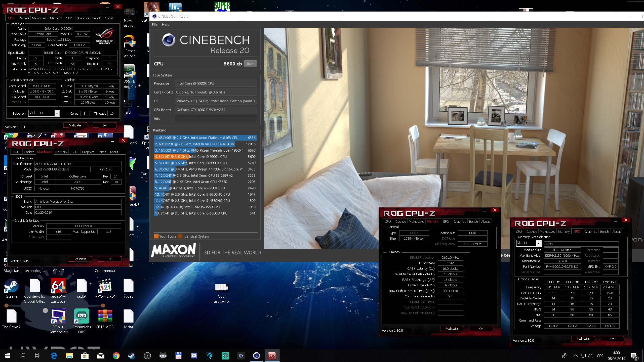The image size is (644, 362).
Task: Open the People icon in the taskbar
Action: tap(564, 355)
